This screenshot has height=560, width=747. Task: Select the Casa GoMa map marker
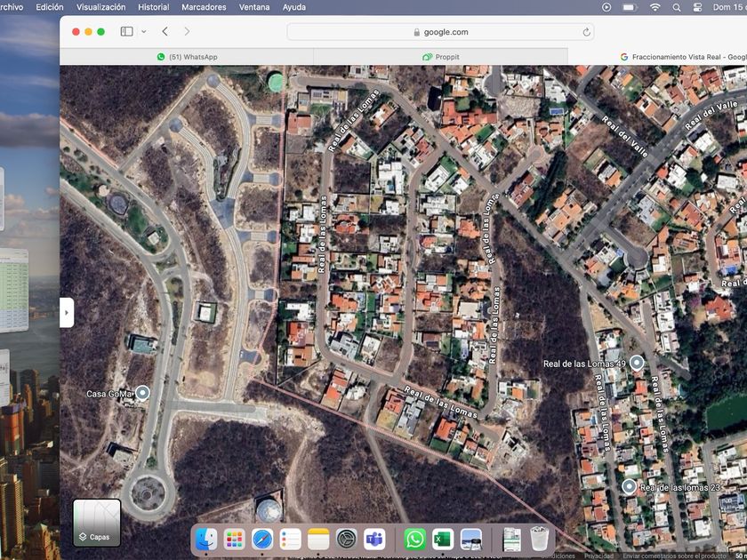click(142, 393)
